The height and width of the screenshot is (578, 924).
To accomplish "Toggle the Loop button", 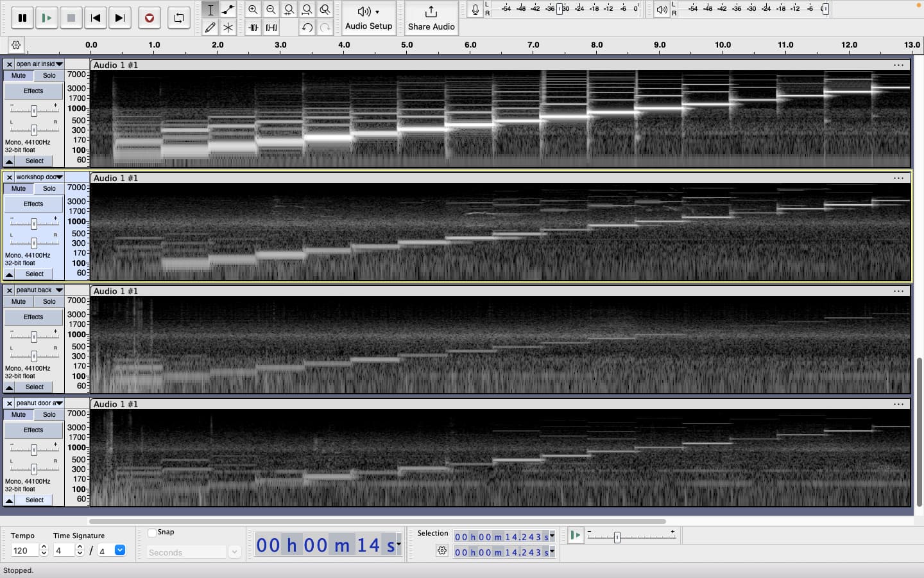I will [x=179, y=18].
